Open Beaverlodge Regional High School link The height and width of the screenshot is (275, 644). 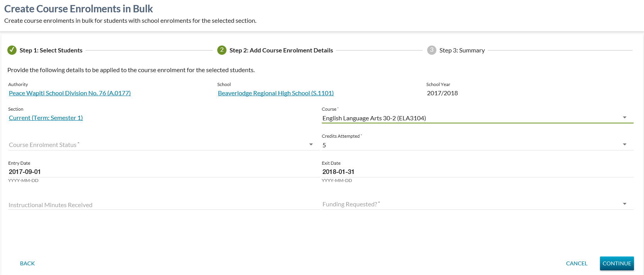[x=276, y=93]
